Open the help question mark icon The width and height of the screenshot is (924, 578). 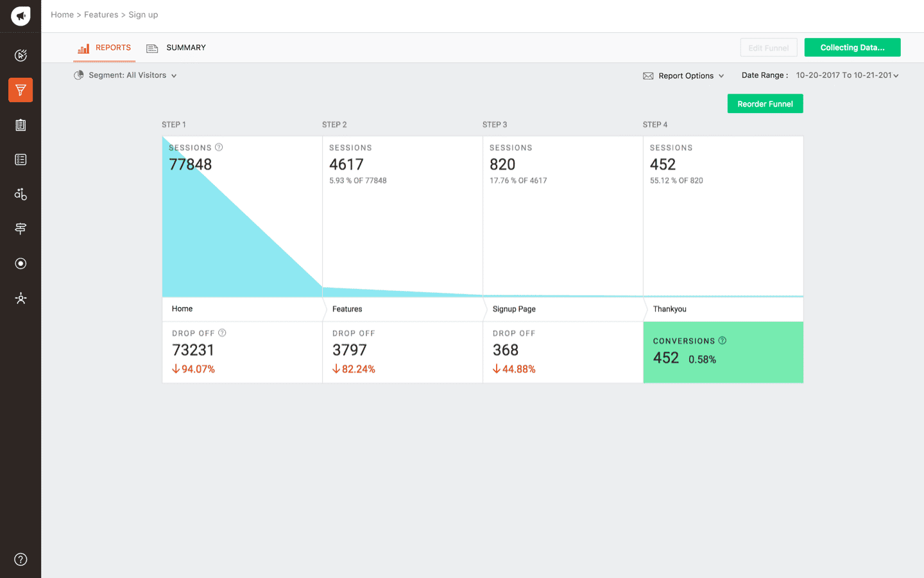pos(21,559)
